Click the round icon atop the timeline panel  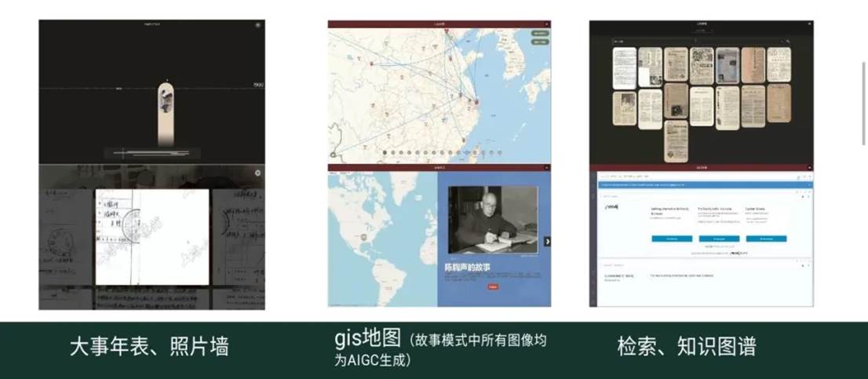[x=257, y=25]
